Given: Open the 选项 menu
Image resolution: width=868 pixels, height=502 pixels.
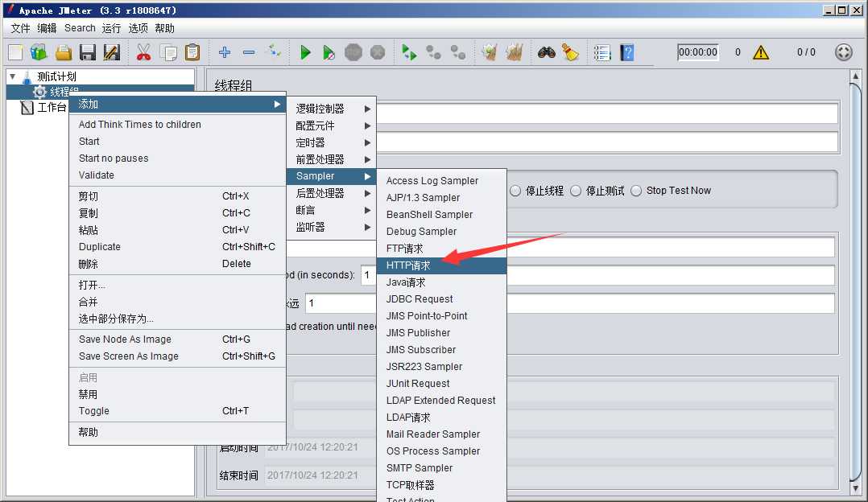Looking at the screenshot, I should 138,28.
